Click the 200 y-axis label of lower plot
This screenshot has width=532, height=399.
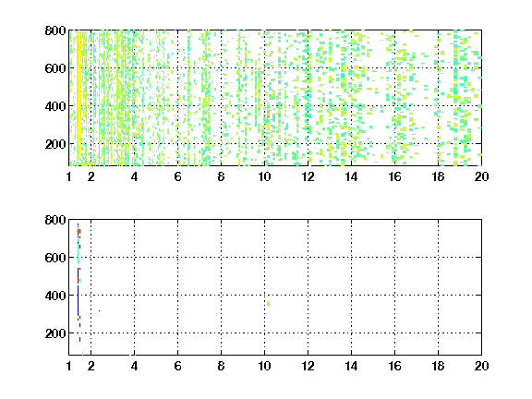click(55, 333)
